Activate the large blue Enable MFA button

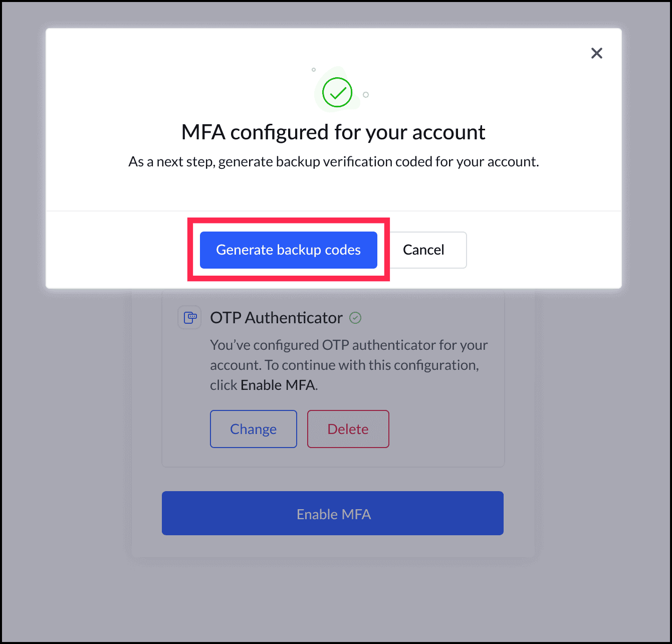pos(333,513)
